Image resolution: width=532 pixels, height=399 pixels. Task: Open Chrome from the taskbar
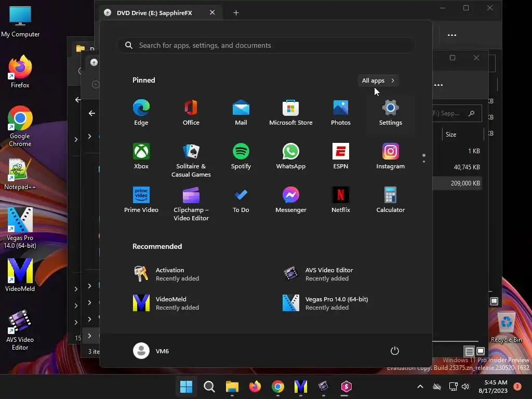278,387
